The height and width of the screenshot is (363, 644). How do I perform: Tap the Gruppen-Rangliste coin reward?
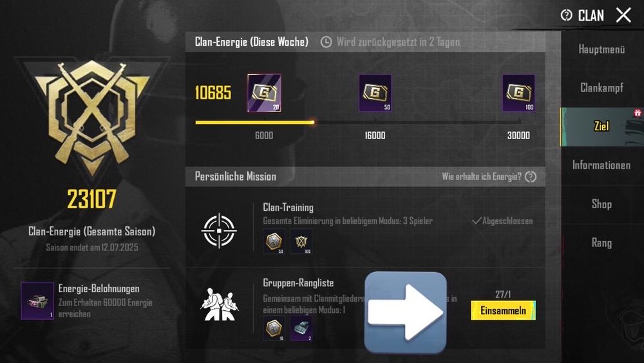(274, 328)
